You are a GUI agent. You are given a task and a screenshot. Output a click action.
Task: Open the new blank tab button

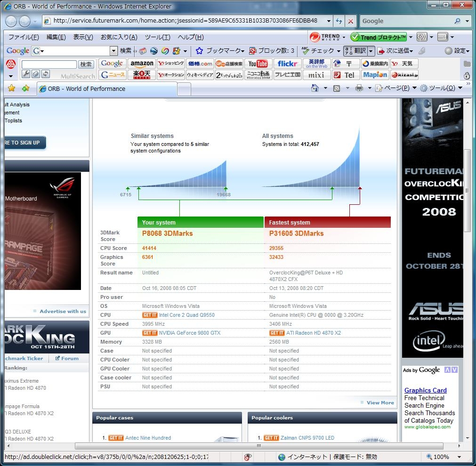184,89
